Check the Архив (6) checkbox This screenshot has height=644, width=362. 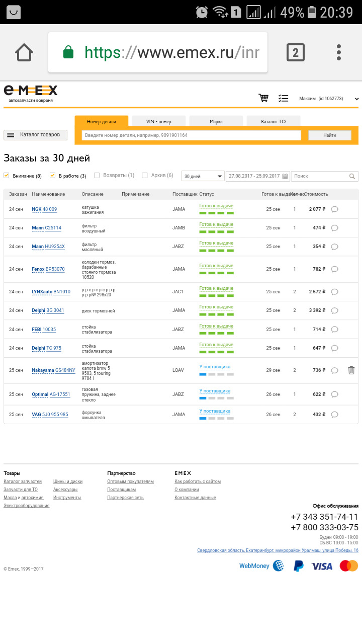pos(145,175)
